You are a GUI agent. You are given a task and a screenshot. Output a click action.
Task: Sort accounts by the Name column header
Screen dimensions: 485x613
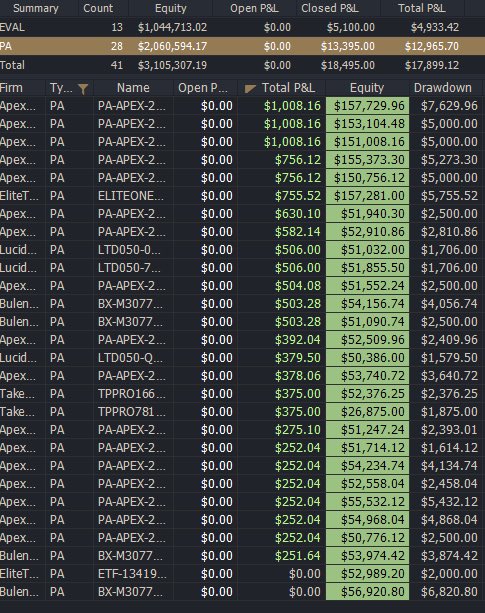[x=133, y=88]
